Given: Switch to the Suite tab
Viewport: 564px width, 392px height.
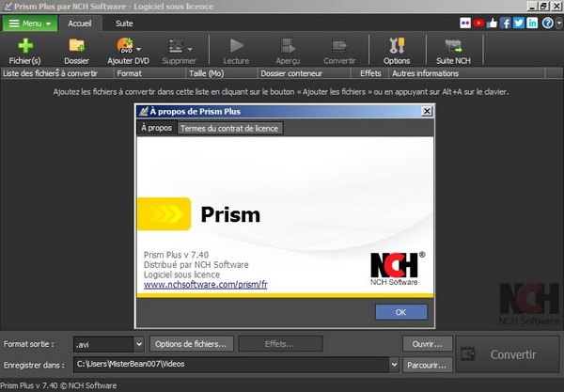Looking at the screenshot, I should [x=124, y=24].
